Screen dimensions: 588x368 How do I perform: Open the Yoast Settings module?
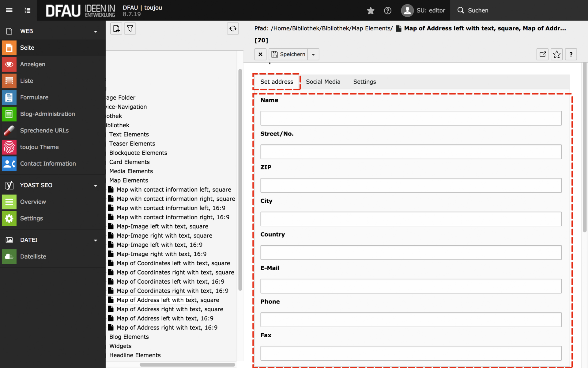coord(53,218)
